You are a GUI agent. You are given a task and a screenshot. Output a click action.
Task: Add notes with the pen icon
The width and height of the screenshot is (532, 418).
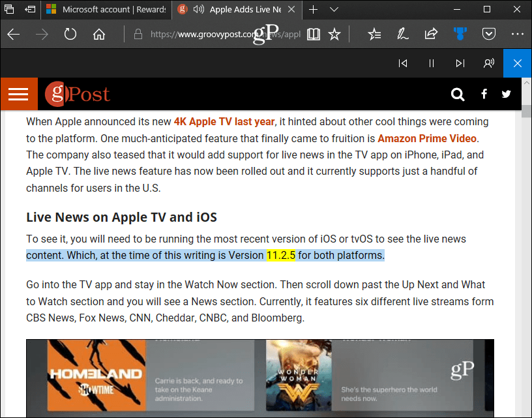coord(403,34)
